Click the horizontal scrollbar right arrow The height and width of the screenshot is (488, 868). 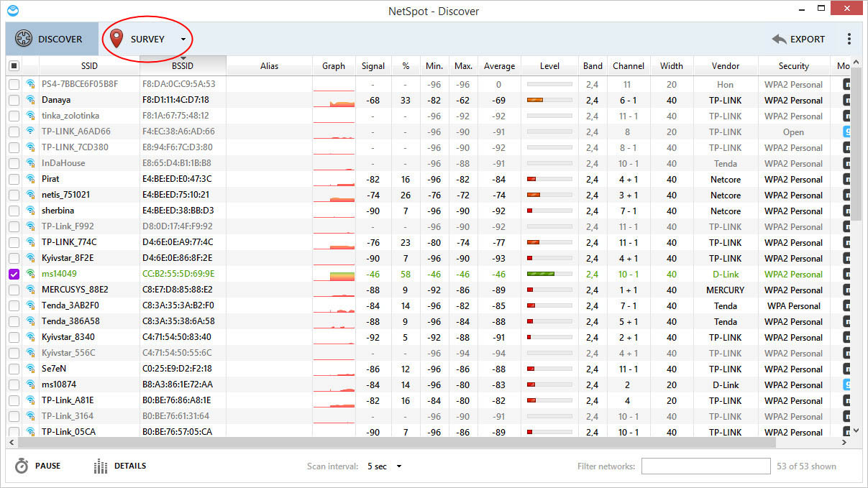845,442
